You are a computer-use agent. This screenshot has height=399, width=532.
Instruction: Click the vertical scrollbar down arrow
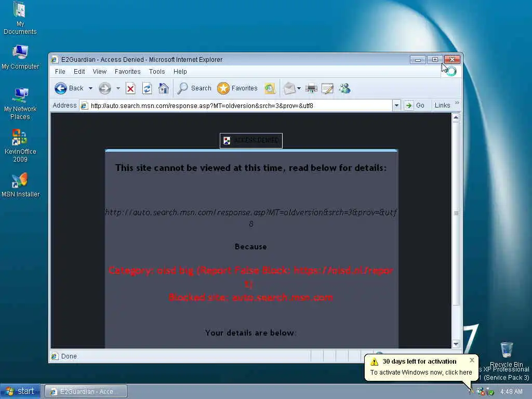point(456,344)
